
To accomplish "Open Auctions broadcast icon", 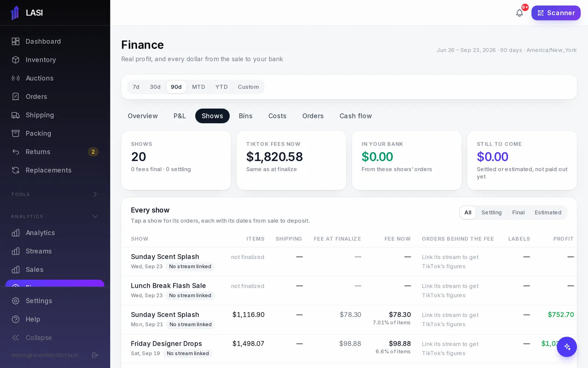I will [x=15, y=78].
